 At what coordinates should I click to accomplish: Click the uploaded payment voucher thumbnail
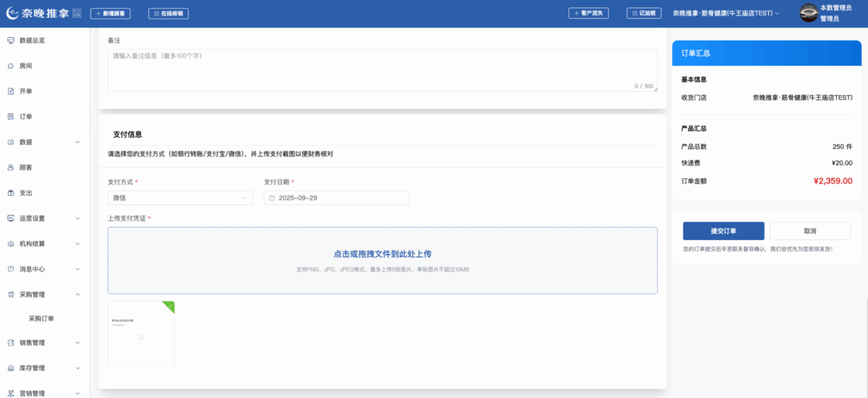141,335
